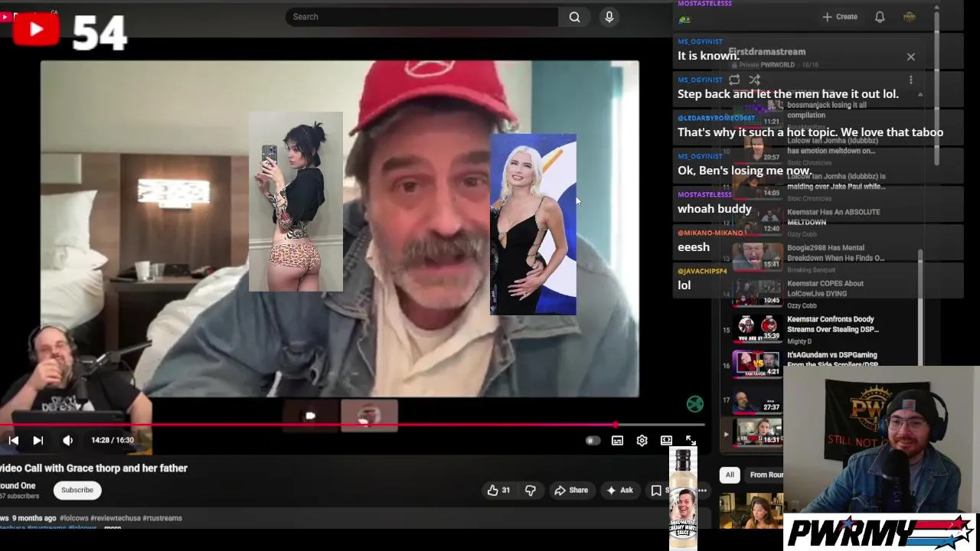Open the Round One channel name
This screenshot has width=980, height=551.
[18, 486]
